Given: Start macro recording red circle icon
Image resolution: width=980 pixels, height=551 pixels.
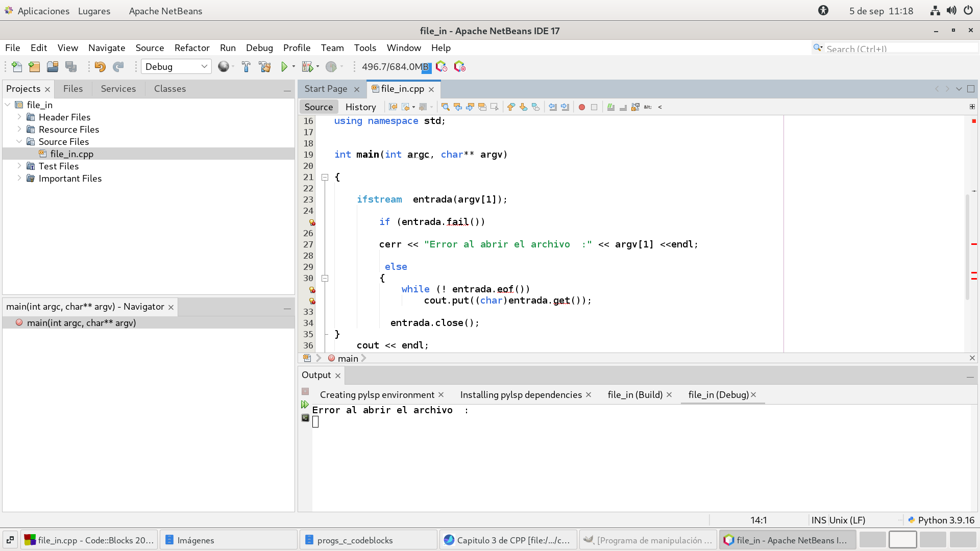Looking at the screenshot, I should coord(581,107).
